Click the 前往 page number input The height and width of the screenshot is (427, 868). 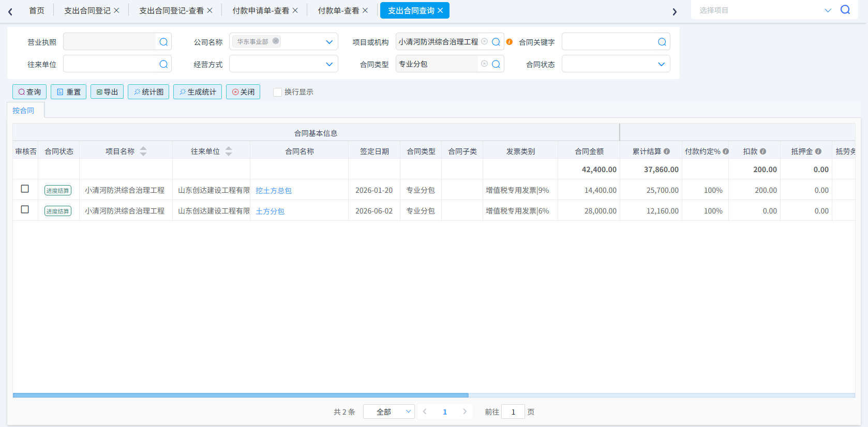513,411
